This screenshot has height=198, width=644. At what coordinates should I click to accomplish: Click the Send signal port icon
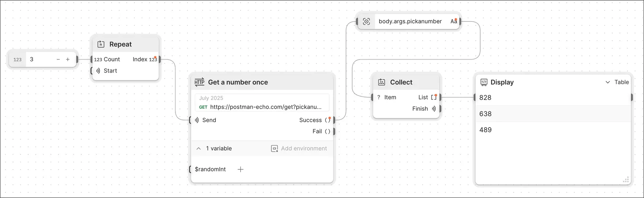tap(197, 120)
